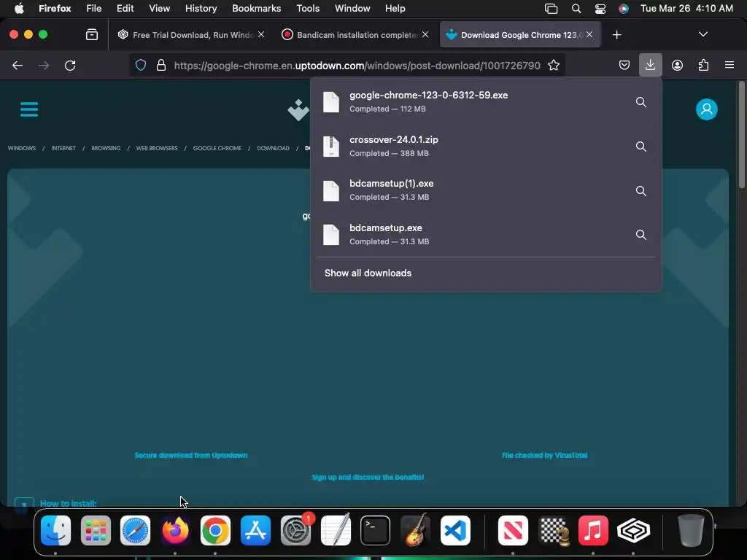This screenshot has height=560, width=747.
Task: Show bdcamsetup.exe in Finder
Action: 641,235
